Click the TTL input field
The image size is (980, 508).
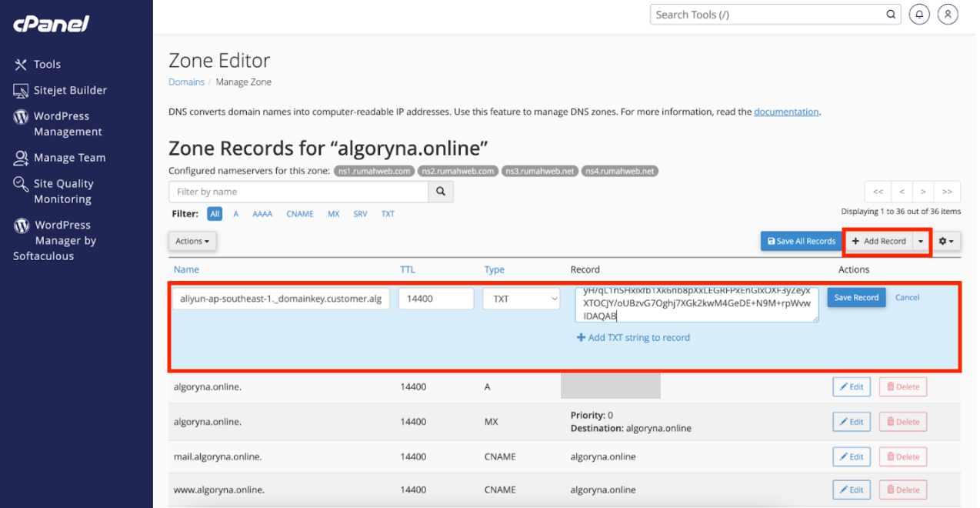tap(435, 299)
